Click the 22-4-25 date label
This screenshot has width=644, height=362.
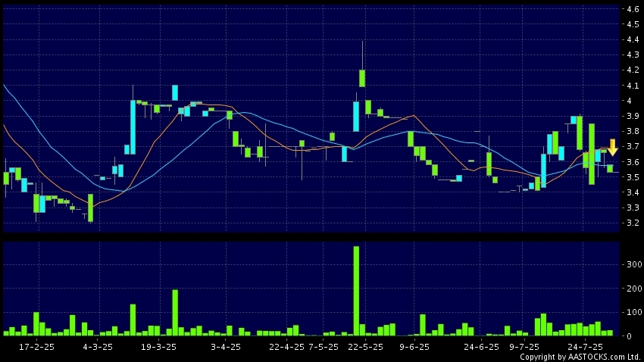(286, 347)
